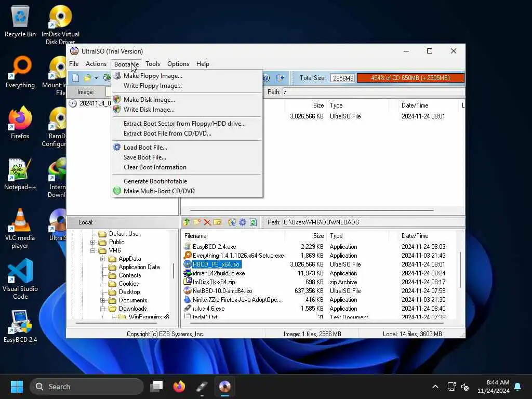Collapse the Downloads folder tree node

102,309
